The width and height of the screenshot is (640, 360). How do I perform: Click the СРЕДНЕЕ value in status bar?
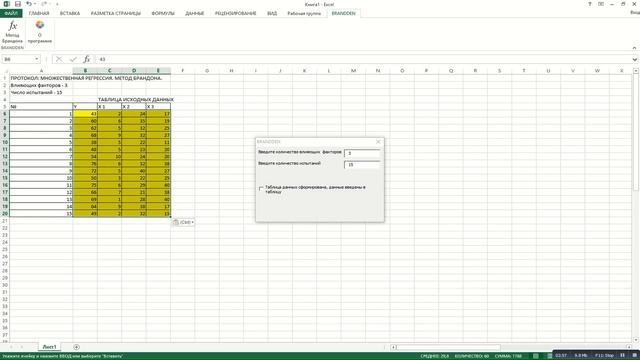click(434, 356)
